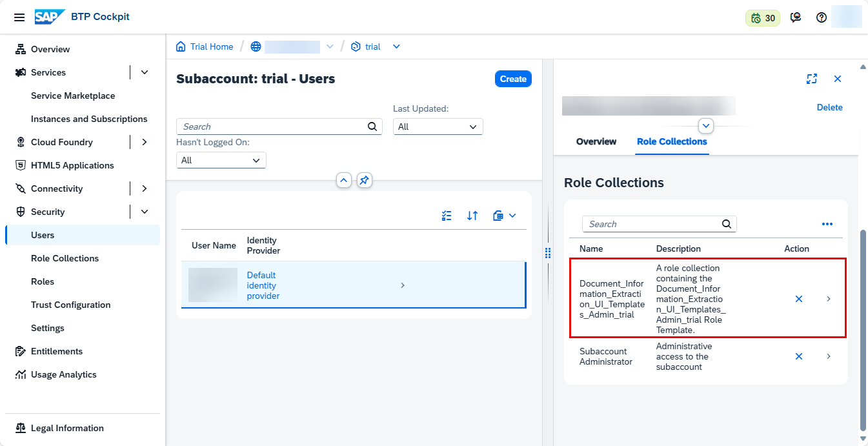Collapse the Security navigation group

click(x=145, y=212)
